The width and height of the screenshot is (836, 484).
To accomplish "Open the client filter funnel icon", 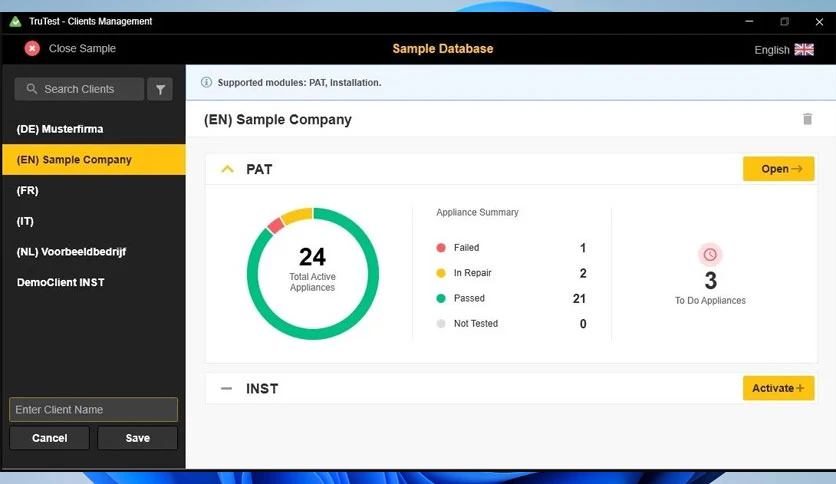I will [160, 90].
